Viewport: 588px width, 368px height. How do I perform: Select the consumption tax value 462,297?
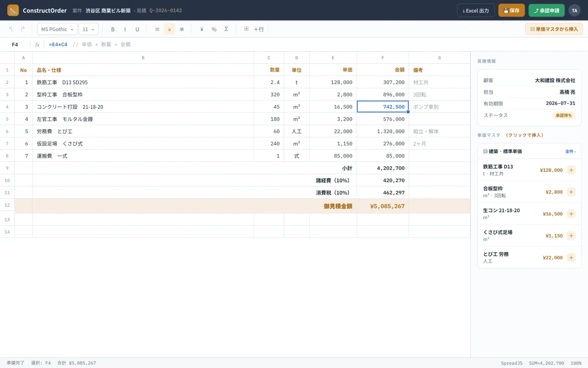coord(383,192)
